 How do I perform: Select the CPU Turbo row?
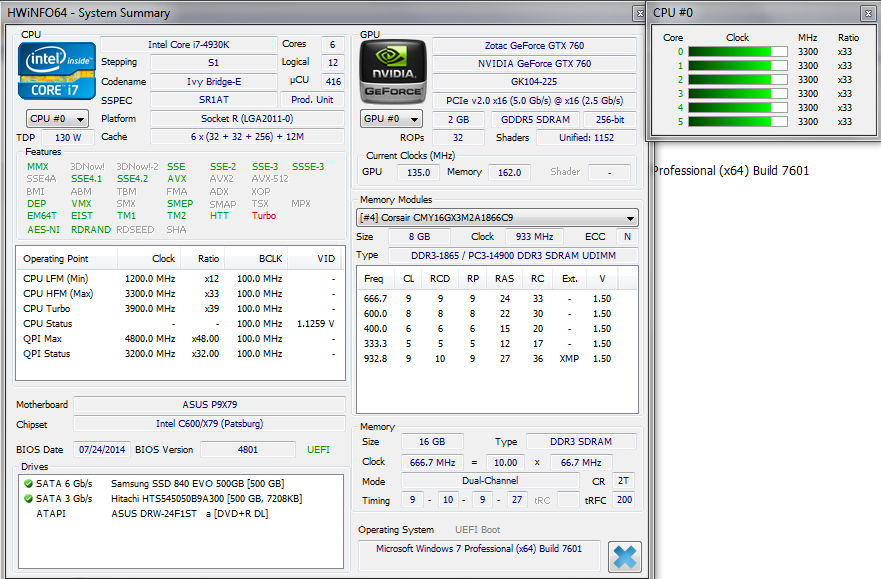click(x=180, y=309)
